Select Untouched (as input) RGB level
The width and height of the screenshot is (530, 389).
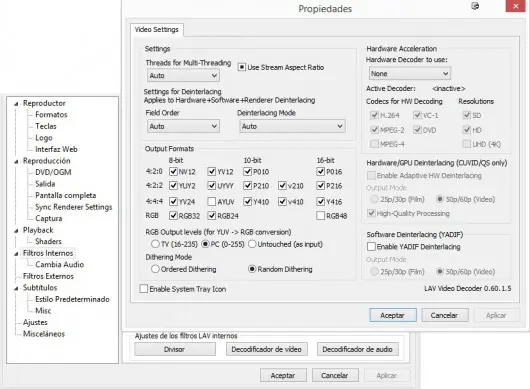[252, 244]
